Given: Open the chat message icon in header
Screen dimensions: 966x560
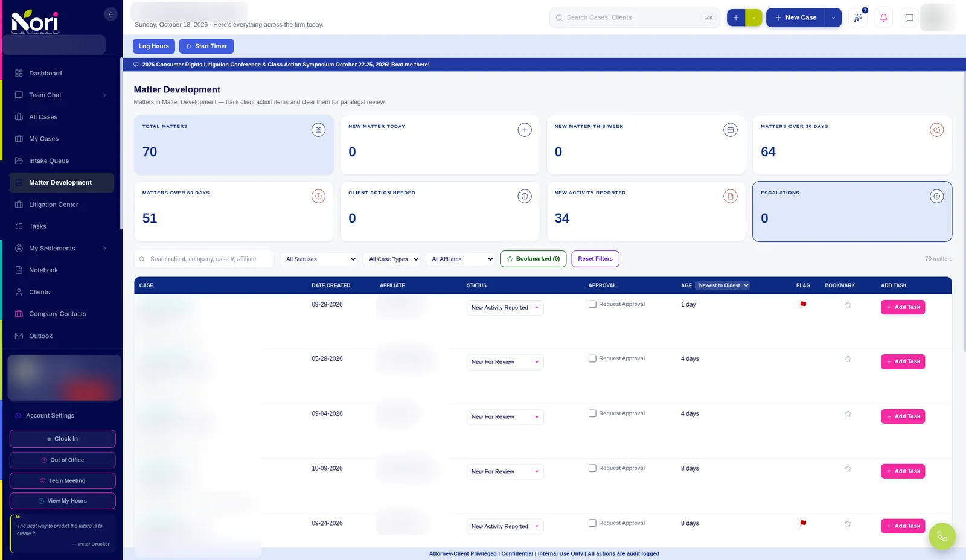Looking at the screenshot, I should pyautogui.click(x=909, y=17).
